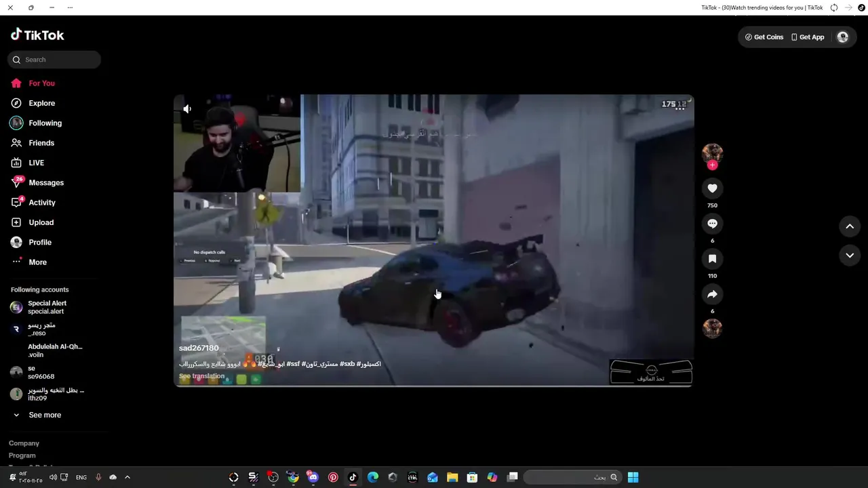Image resolution: width=868 pixels, height=488 pixels.
Task: Open the sound disc thumbnail
Action: point(712,329)
